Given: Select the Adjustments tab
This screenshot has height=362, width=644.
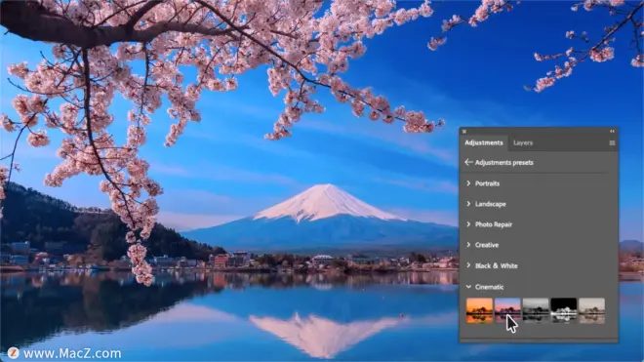Looking at the screenshot, I should (483, 143).
